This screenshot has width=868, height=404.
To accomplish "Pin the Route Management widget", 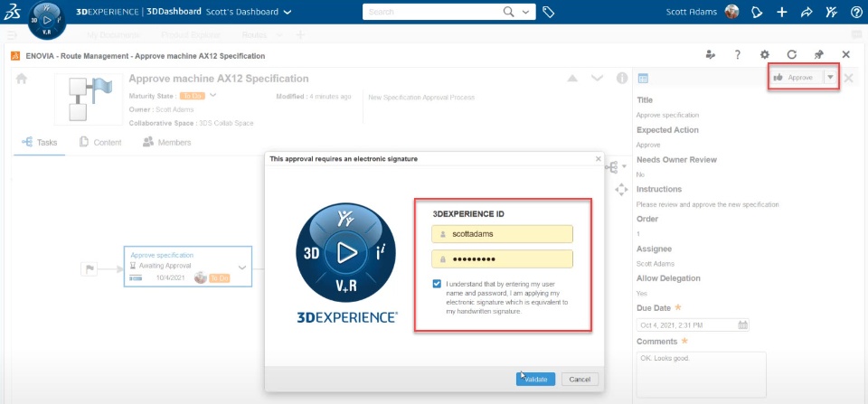I will 819,54.
